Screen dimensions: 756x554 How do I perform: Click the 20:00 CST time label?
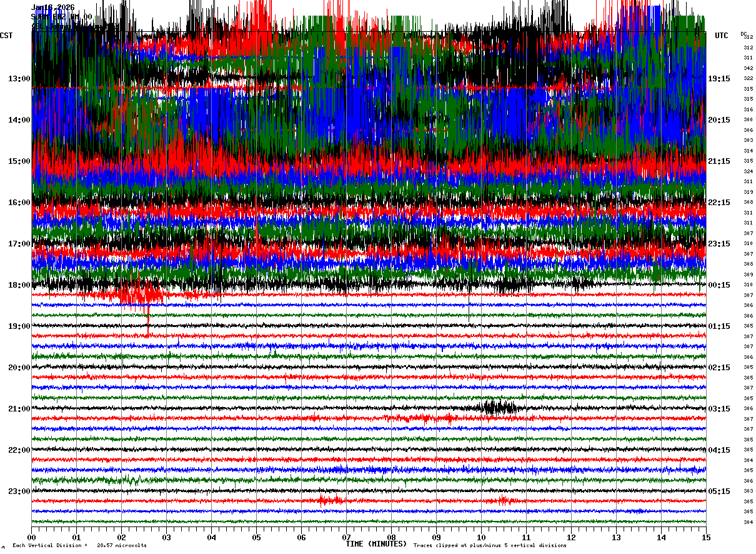(x=19, y=368)
